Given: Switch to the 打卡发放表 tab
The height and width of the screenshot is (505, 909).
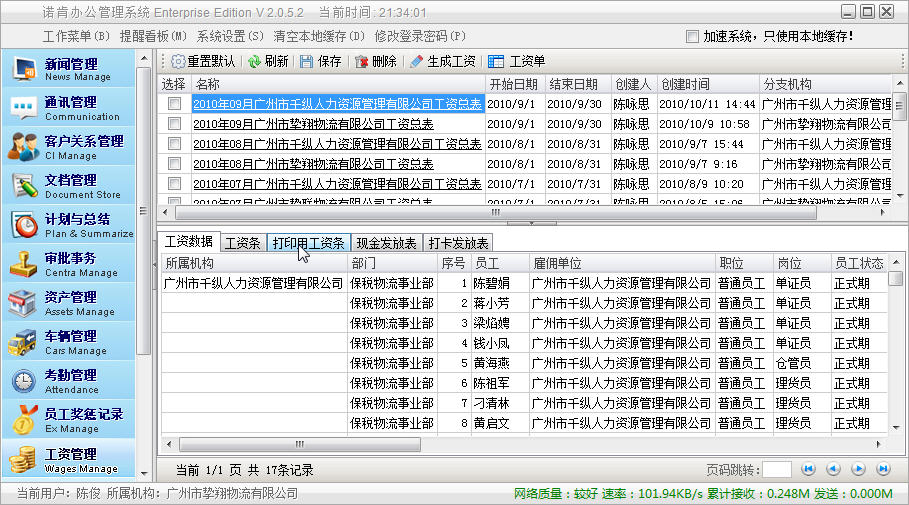Looking at the screenshot, I should (x=458, y=243).
